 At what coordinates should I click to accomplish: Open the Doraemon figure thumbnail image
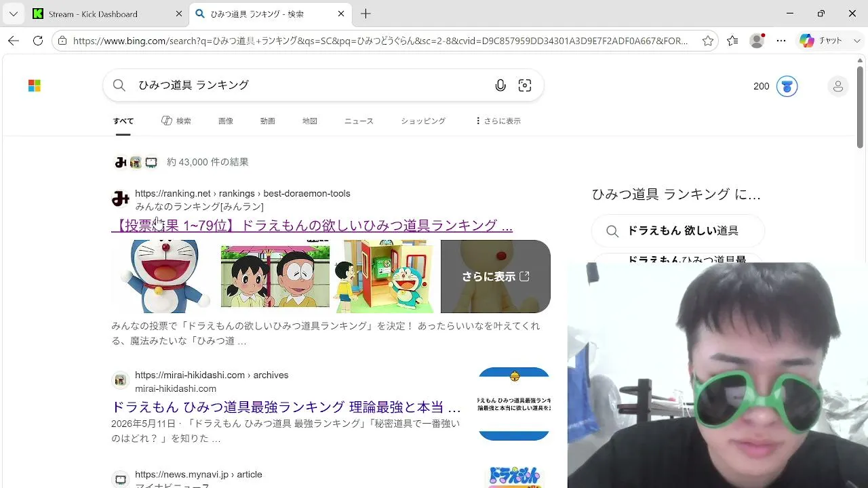pyautogui.click(x=165, y=277)
